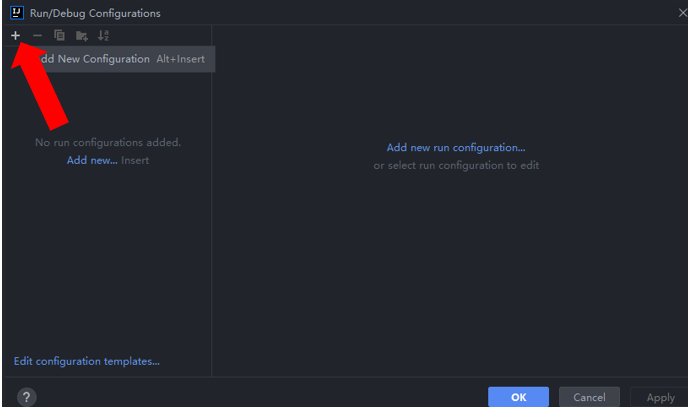Click the Apply button

point(660,397)
